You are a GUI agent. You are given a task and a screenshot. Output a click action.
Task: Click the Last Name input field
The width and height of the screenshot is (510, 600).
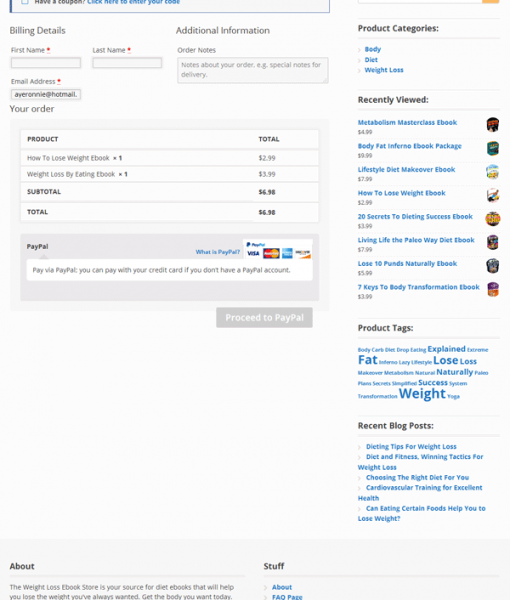127,63
